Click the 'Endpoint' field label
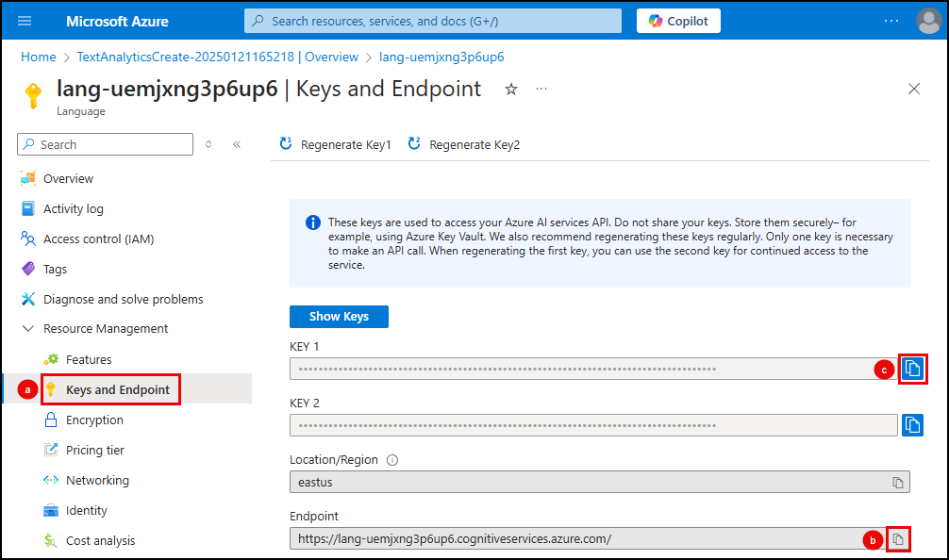949x560 pixels. [313, 516]
